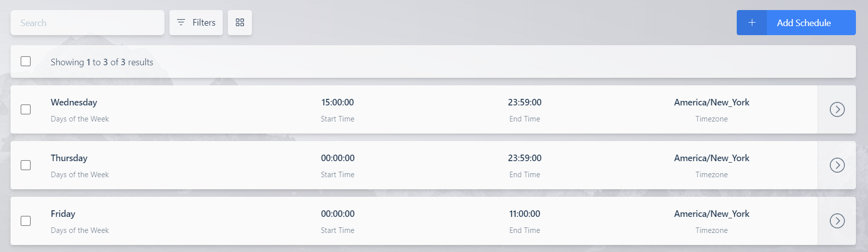Click the Showing 1 to 3 results text
Image resolution: width=868 pixels, height=252 pixels.
click(102, 62)
